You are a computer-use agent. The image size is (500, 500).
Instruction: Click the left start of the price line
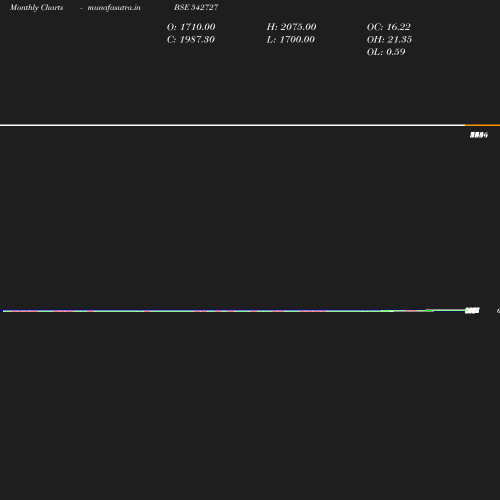tap(4, 311)
